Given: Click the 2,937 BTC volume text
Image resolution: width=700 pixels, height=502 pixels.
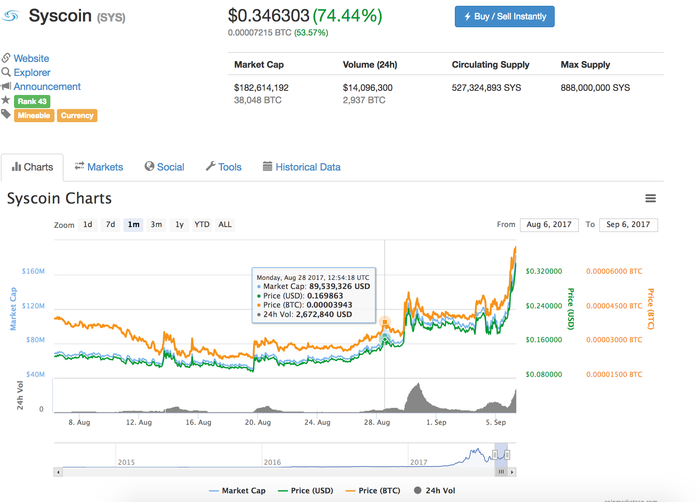Looking at the screenshot, I should point(364,100).
